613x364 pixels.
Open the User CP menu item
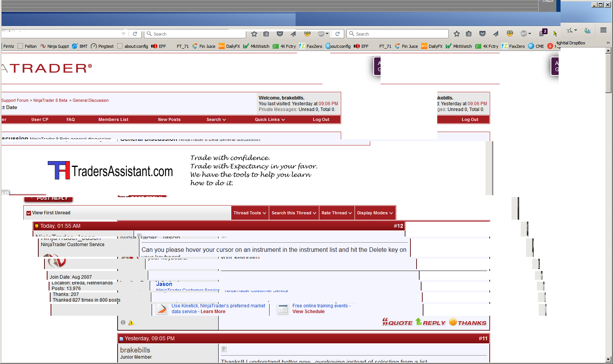[40, 119]
